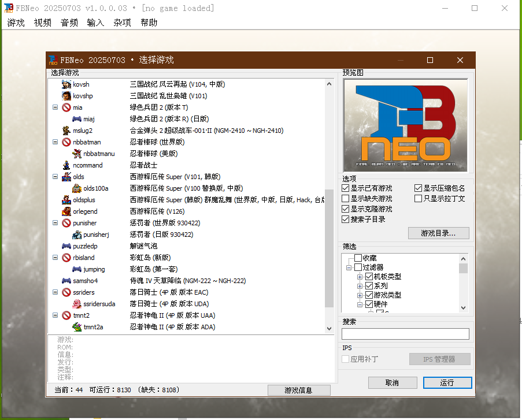Screen dimensions: 522x420
Task: Collapse the 硬件 filter node
Action: pos(360,304)
